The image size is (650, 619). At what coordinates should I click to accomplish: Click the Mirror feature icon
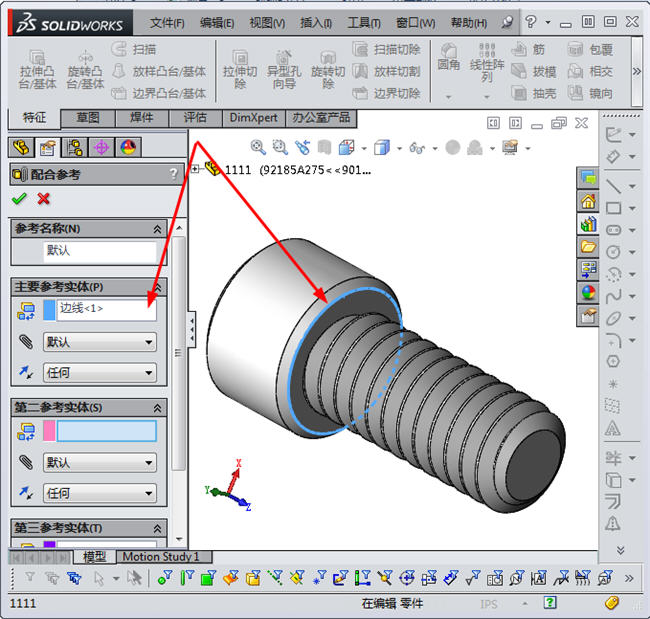click(x=577, y=93)
